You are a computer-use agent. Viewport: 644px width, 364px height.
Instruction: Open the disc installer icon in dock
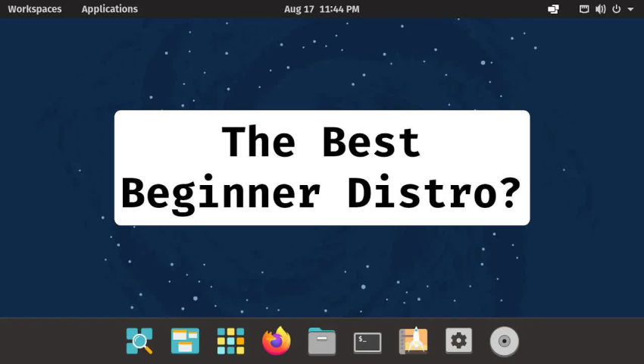pos(505,341)
